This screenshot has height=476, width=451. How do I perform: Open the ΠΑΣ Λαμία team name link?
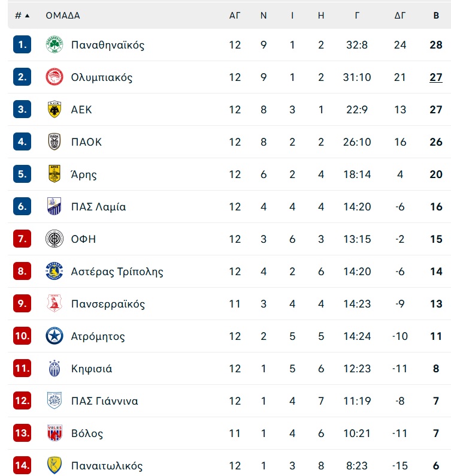[98, 207]
